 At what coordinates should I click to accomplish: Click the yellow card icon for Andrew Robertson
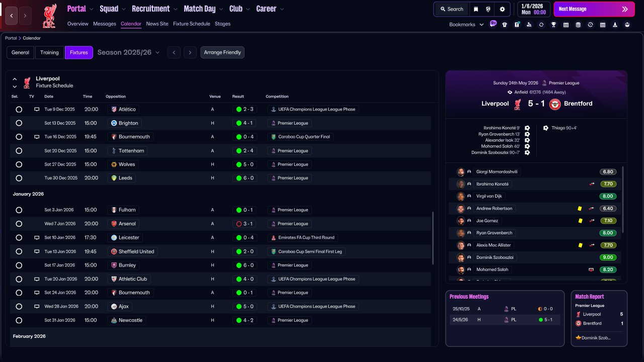(x=580, y=208)
